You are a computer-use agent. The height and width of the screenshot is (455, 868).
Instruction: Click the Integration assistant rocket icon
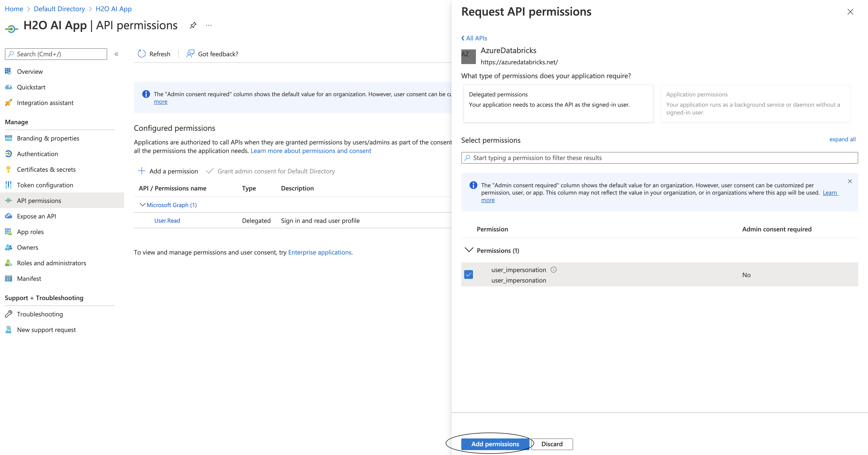tap(9, 103)
